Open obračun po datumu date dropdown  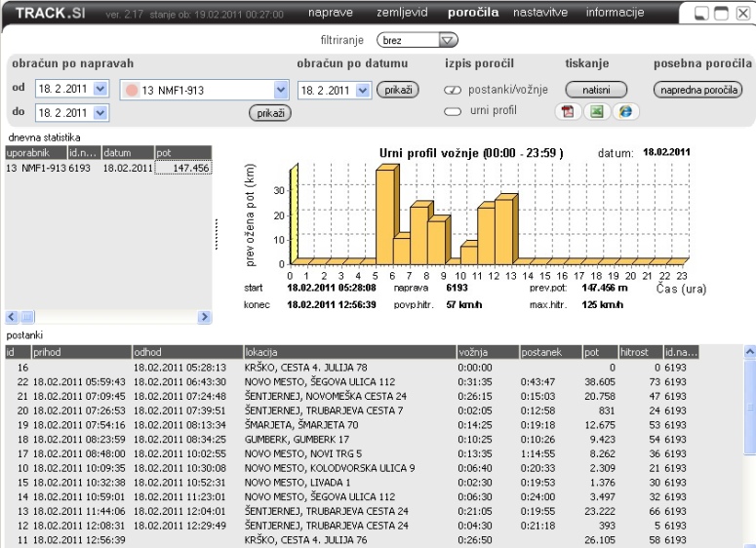click(363, 90)
